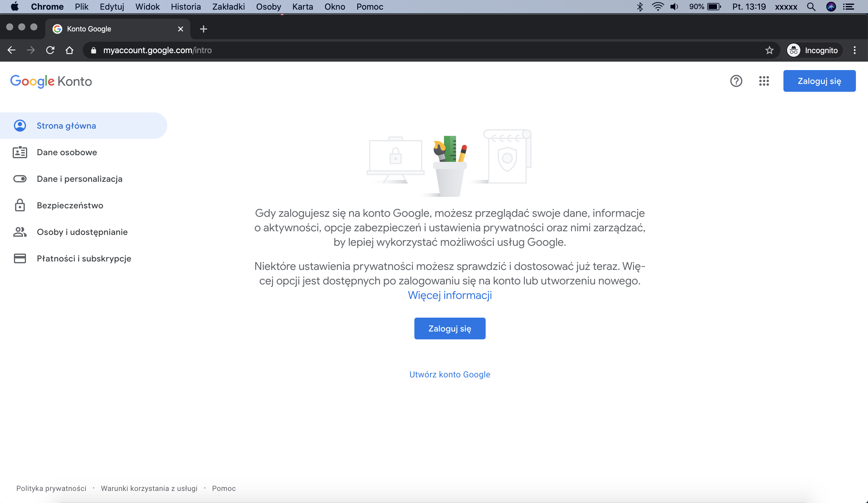The width and height of the screenshot is (868, 503).
Task: Click the Dane i personalizacja toggle icon
Action: [20, 179]
